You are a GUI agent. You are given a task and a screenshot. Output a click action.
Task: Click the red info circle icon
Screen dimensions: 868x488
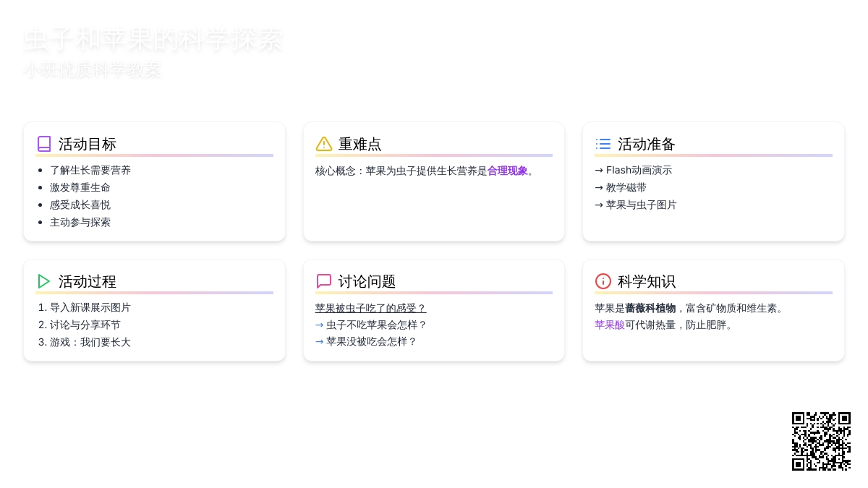tap(603, 281)
